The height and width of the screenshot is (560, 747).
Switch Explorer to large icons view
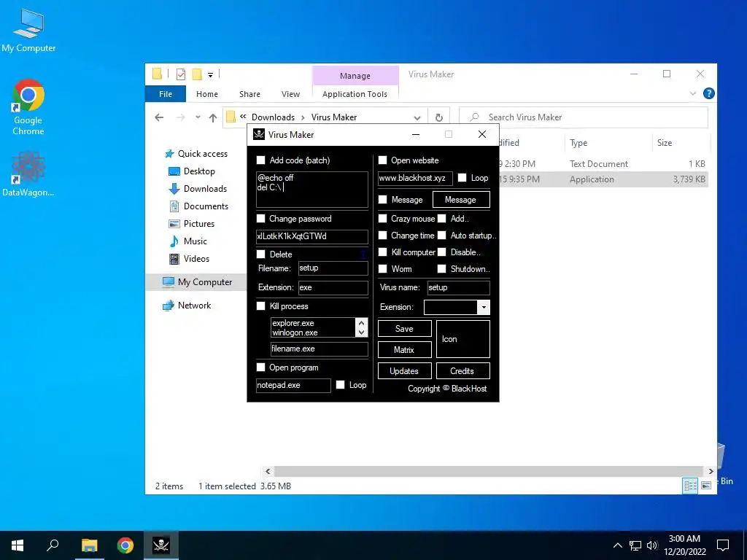click(706, 485)
